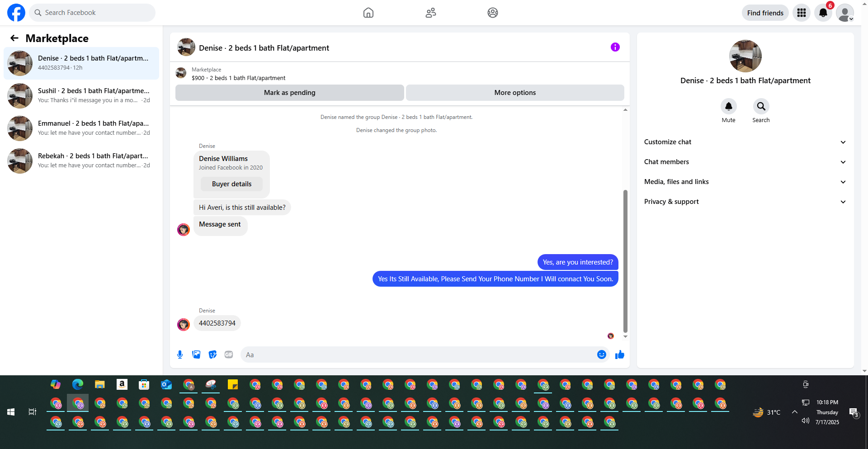The image size is (868, 449).
Task: Open the Home feed icon
Action: (368, 13)
